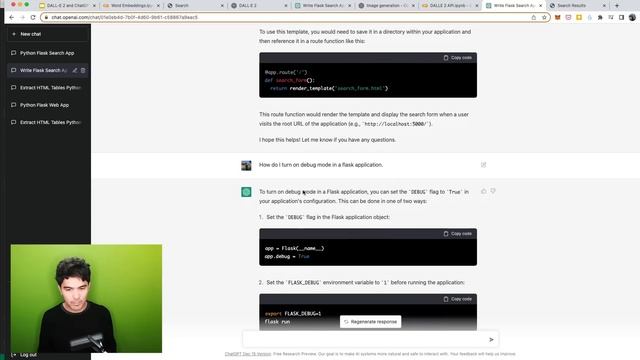
Task: Click the share icon in the address bar
Action: click(533, 18)
